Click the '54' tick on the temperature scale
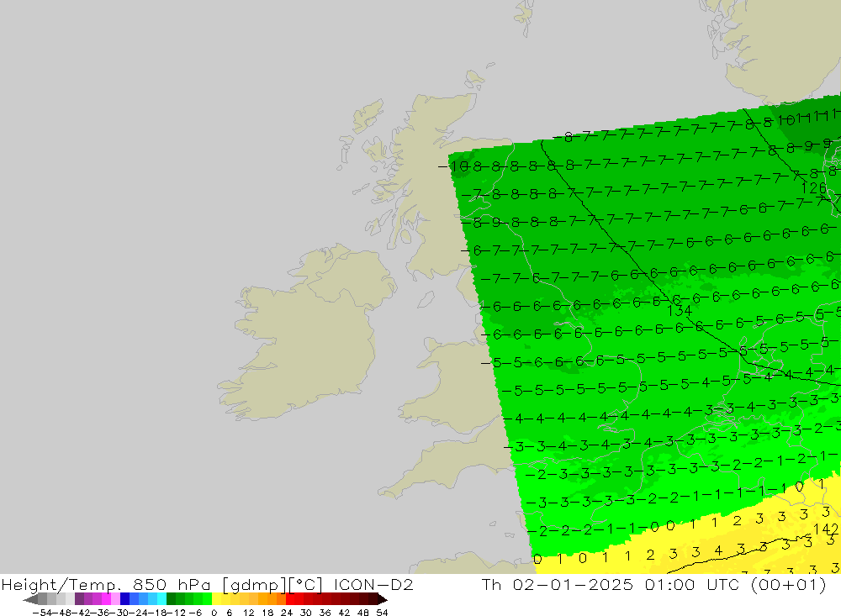The height and width of the screenshot is (616, 841). (382, 613)
